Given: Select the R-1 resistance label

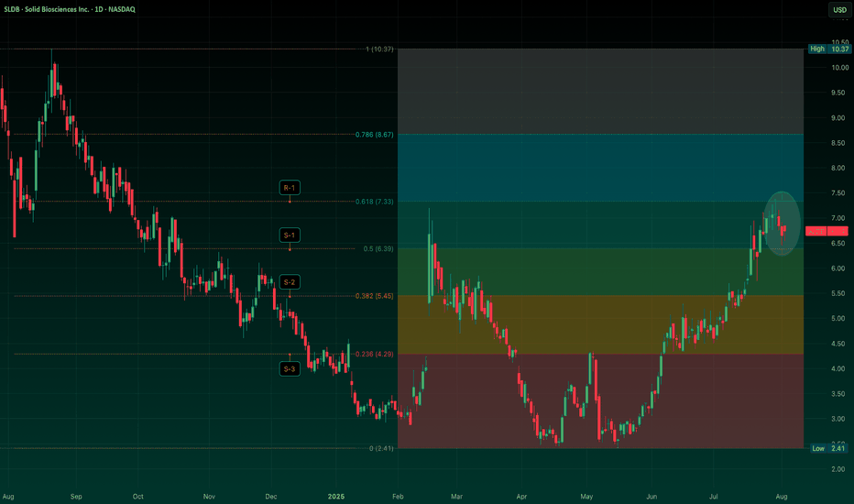Looking at the screenshot, I should [x=290, y=188].
